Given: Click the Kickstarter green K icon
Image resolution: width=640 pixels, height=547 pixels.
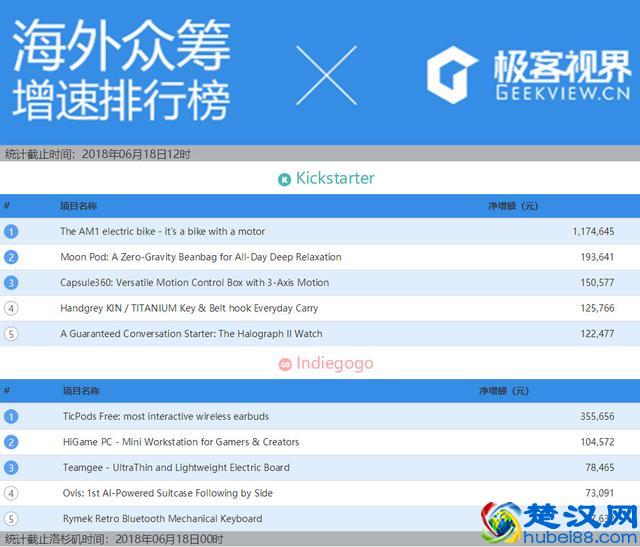Looking at the screenshot, I should tap(284, 180).
